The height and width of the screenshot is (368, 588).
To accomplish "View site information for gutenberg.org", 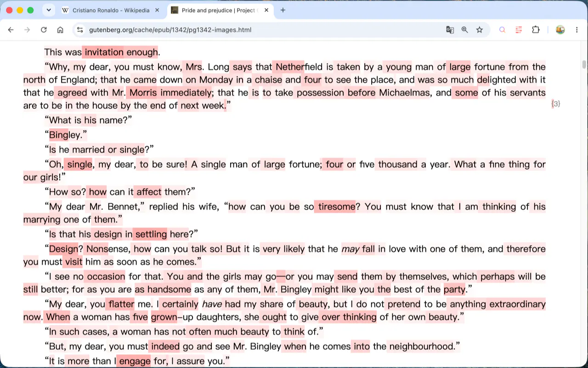I will [x=80, y=30].
